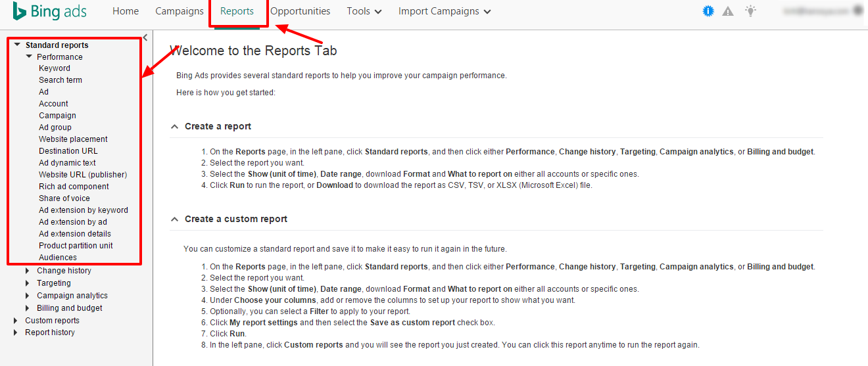Click the Change history label
868x366 pixels.
pyautogui.click(x=64, y=271)
